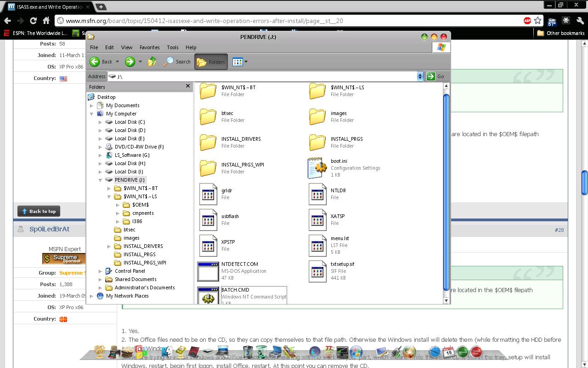Click Chrome's Home button

(46, 21)
